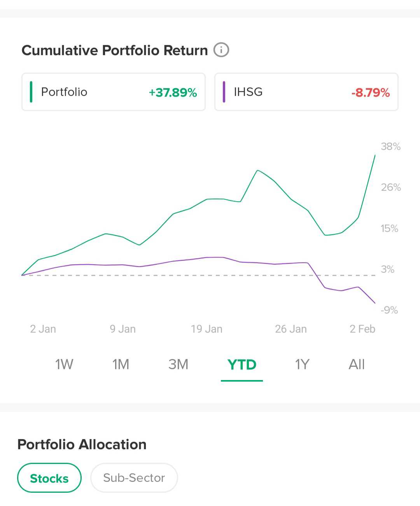
Task: Show the 1Y time range
Action: coord(302,365)
